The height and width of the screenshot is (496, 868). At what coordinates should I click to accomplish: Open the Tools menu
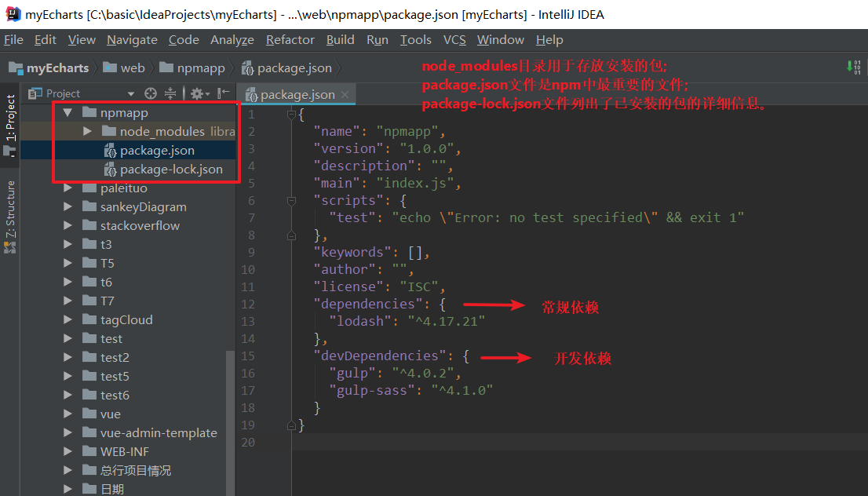pos(415,40)
